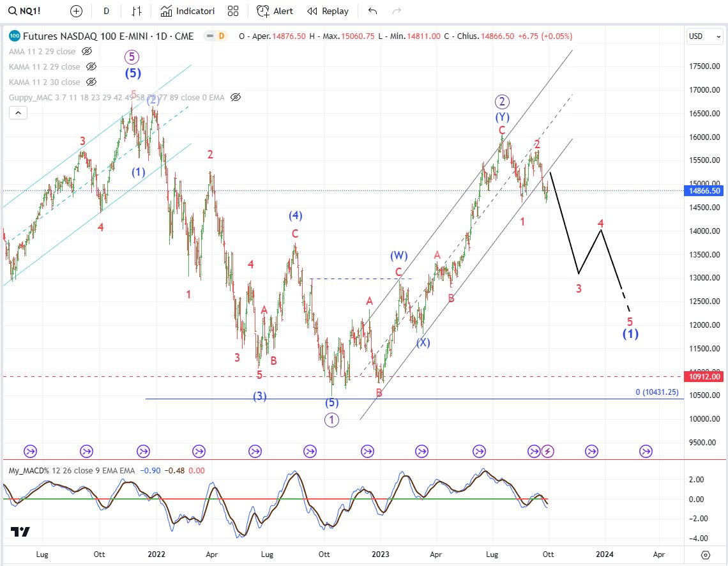The image size is (728, 566).
Task: Select the (Y) wave label
Action: click(x=503, y=116)
